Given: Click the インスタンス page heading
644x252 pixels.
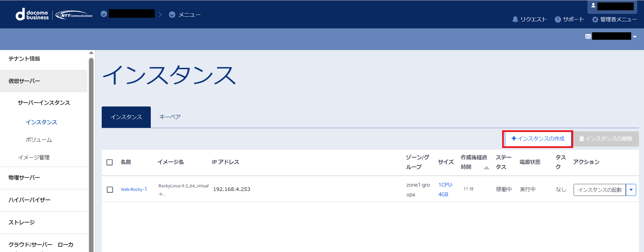Looking at the screenshot, I should coord(169,75).
